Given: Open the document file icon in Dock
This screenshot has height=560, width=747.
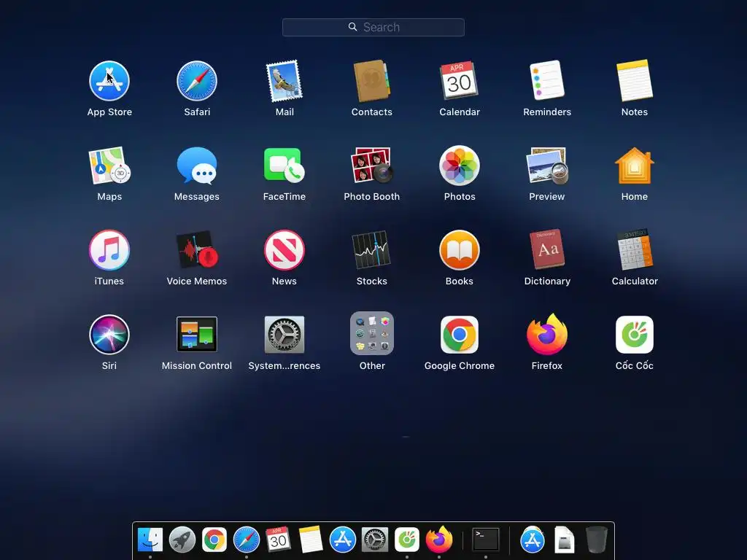Looking at the screenshot, I should click(x=564, y=540).
